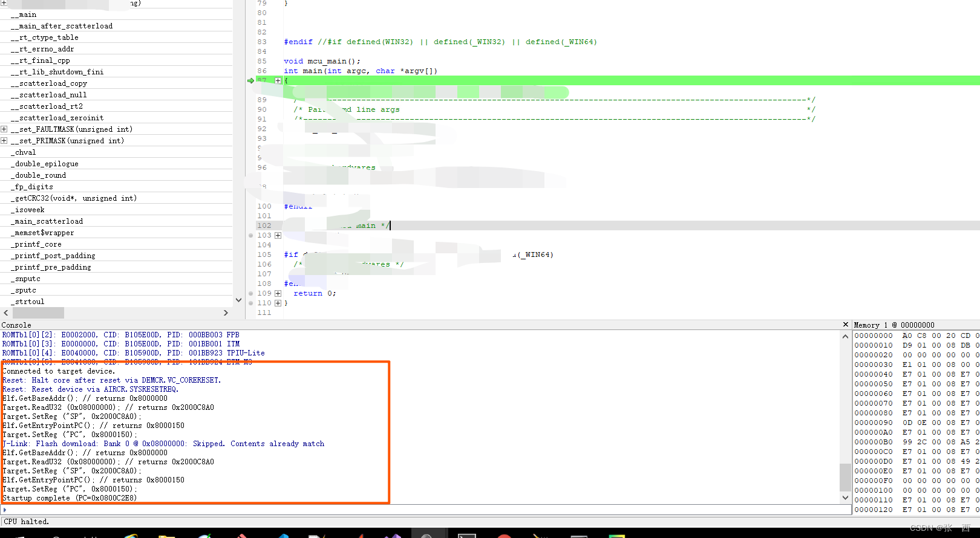Expand the code fold at line 109
980x538 pixels.
[x=278, y=293]
